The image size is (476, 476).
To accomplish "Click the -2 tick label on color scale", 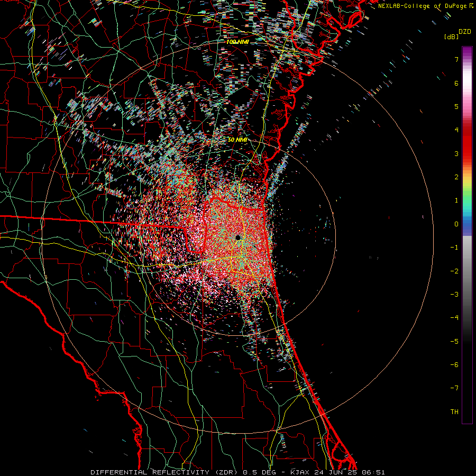I will tap(454, 271).
